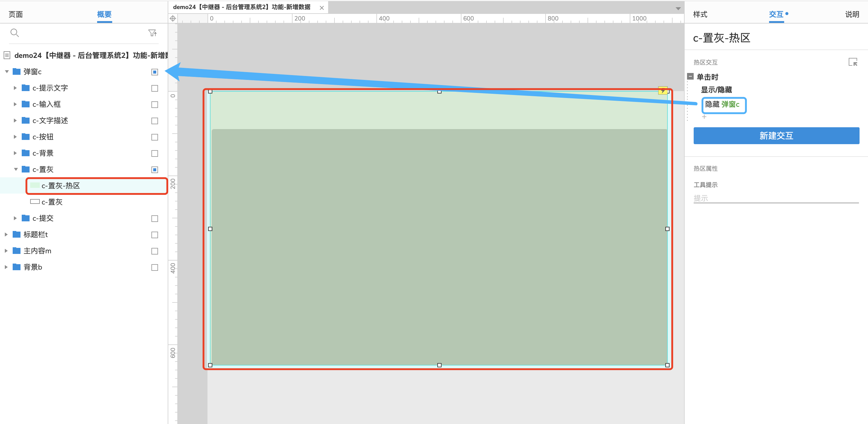Click the c-背景 folder icon

click(26, 153)
